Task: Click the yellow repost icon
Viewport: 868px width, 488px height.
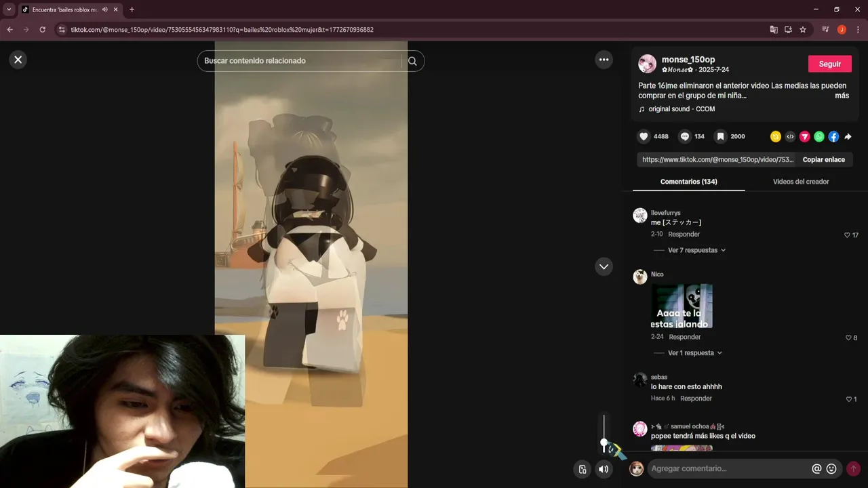Action: (x=776, y=136)
